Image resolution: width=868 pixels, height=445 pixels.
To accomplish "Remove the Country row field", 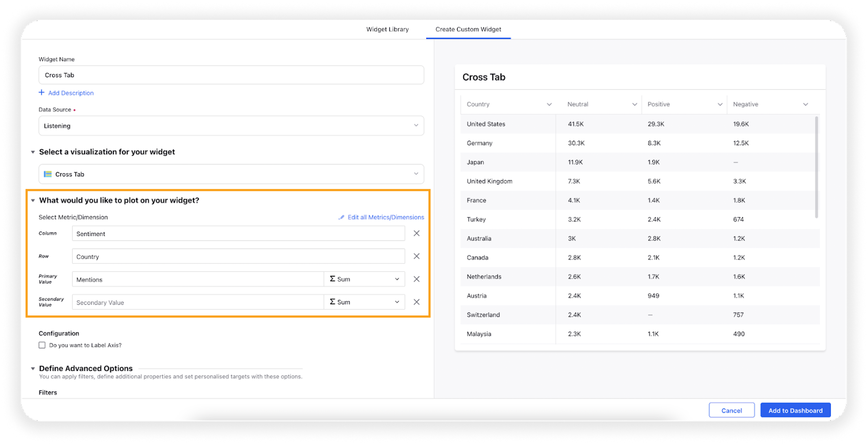I will pos(417,256).
